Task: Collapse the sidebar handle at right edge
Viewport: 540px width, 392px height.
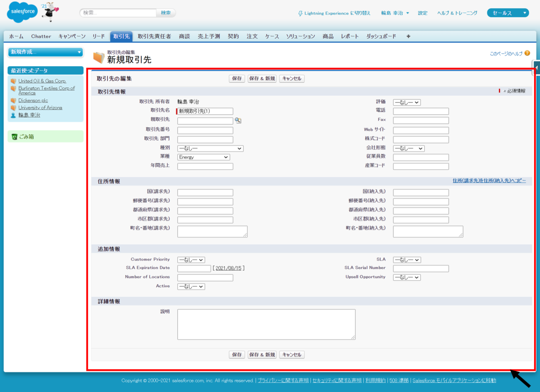Action: [536, 67]
